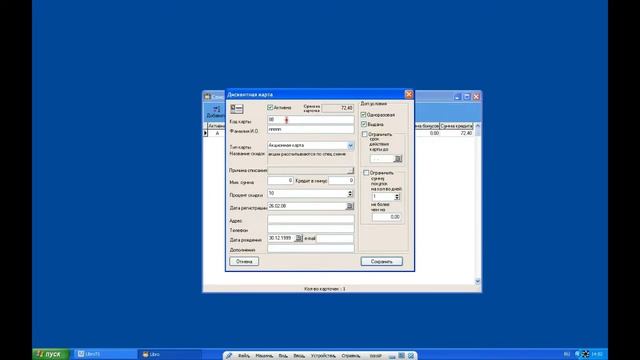Screen dimensions: 640x360
Task: Click the pin icon on bottom menu bar
Action: [229, 356]
